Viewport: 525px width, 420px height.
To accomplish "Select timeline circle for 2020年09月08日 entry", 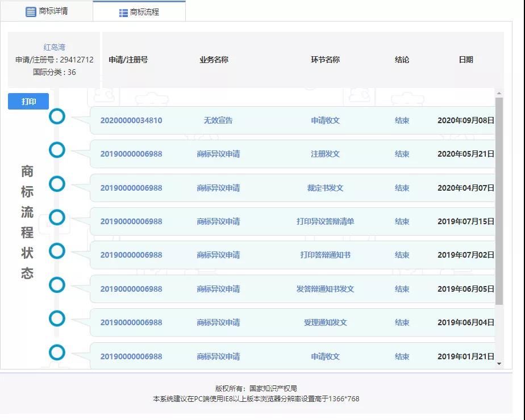I will point(57,117).
